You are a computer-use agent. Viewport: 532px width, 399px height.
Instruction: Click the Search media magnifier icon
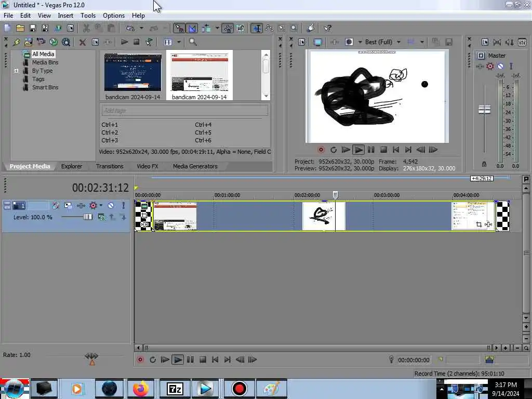point(193,42)
